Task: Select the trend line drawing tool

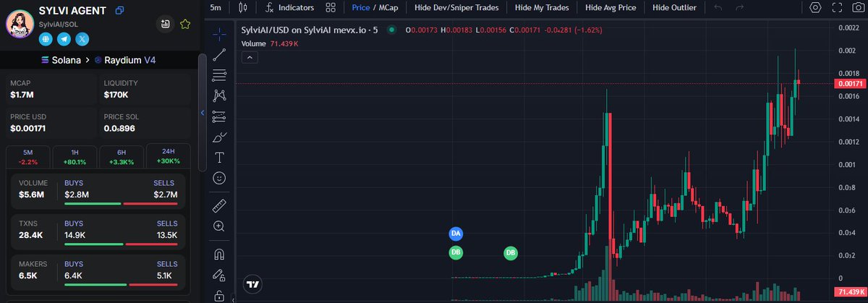Action: pos(220,55)
